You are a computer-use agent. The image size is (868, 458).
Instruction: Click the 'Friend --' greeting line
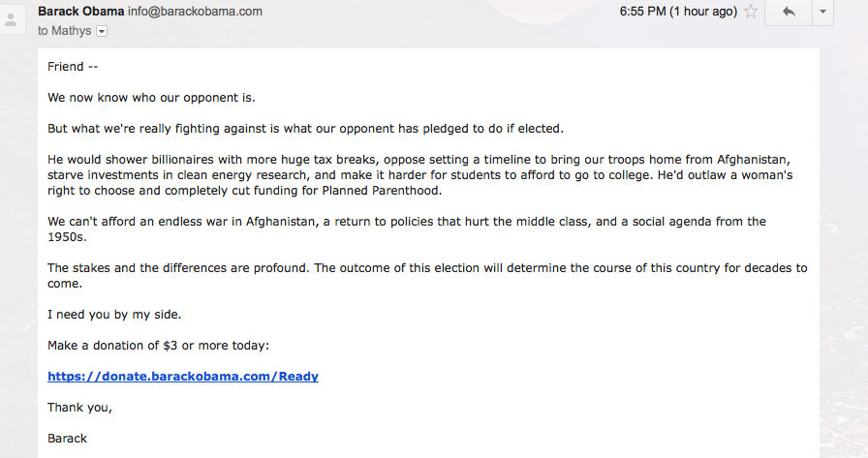click(x=73, y=67)
